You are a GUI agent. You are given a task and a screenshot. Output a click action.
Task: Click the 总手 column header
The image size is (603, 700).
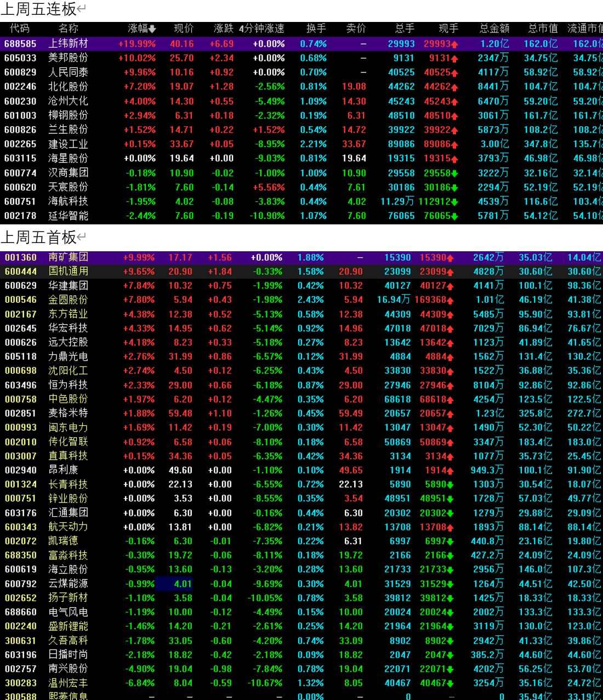click(x=405, y=29)
